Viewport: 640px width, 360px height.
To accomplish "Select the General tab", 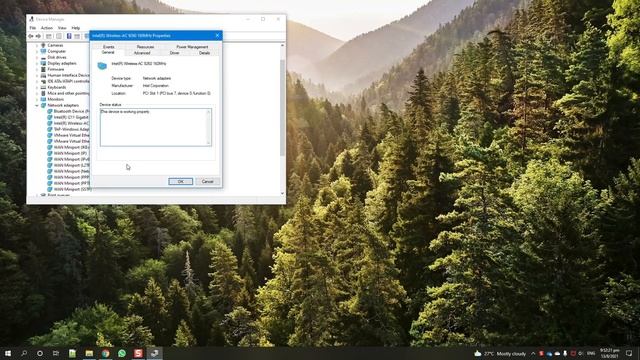I will (108, 53).
